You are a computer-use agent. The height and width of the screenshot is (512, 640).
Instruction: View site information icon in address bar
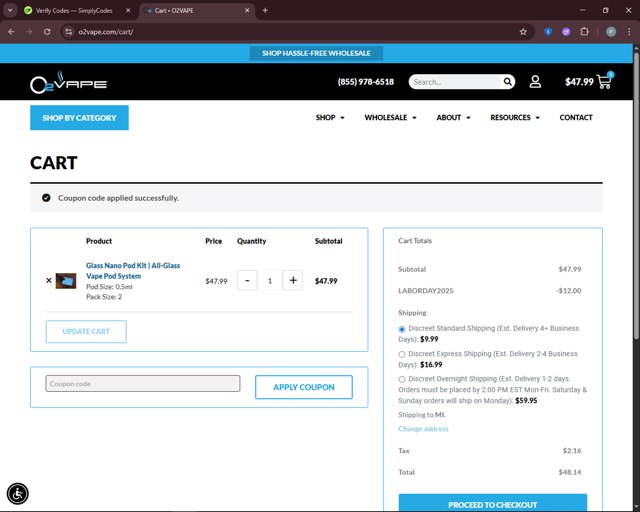69,32
